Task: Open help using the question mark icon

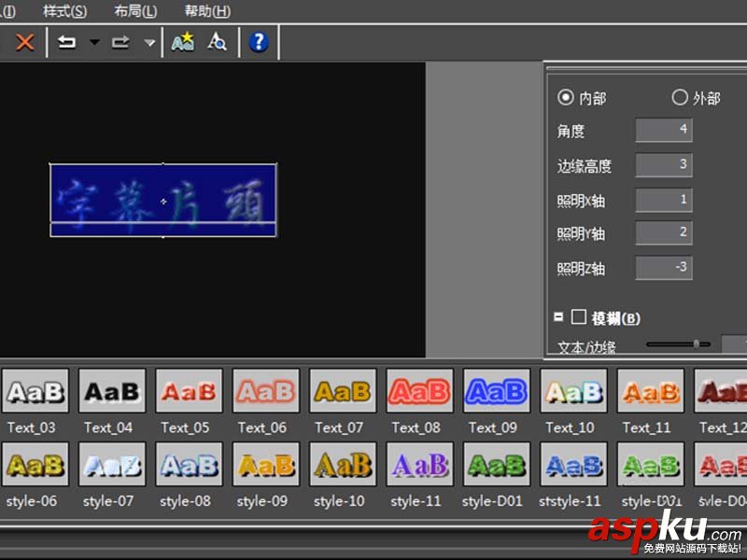Action: click(x=259, y=41)
